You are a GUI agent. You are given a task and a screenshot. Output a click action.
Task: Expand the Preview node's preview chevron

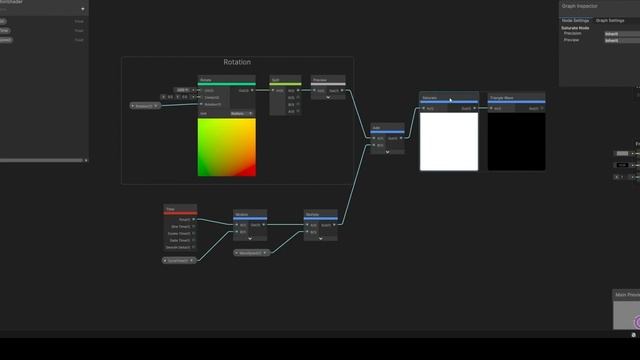click(x=328, y=97)
